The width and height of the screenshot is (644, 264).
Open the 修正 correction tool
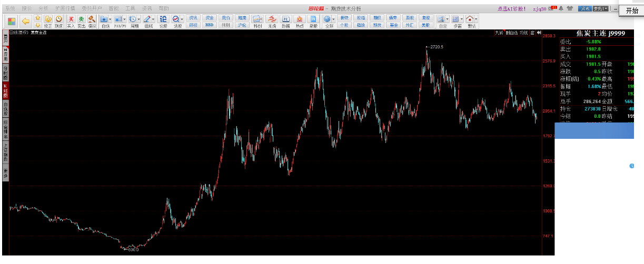[48, 21]
